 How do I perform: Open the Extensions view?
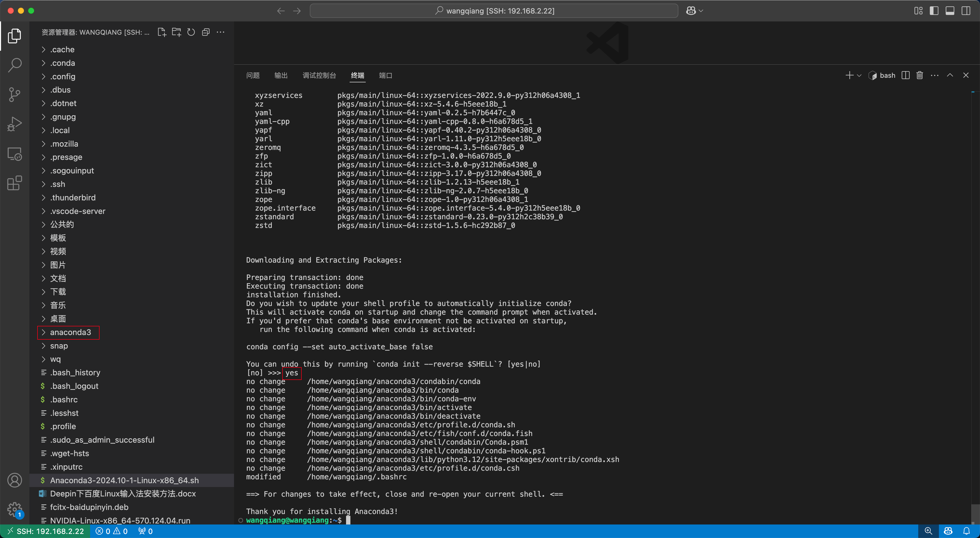point(15,183)
